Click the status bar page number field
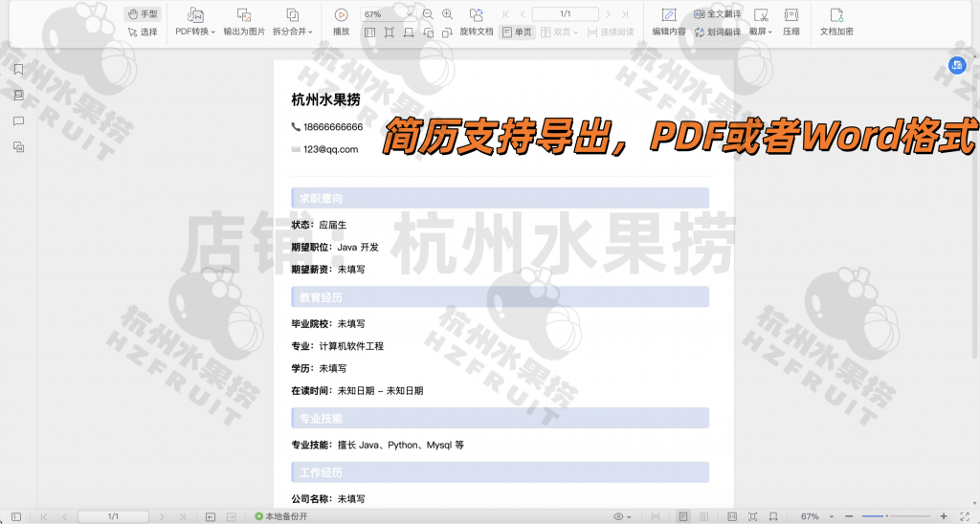The height and width of the screenshot is (524, 980). [x=113, y=516]
